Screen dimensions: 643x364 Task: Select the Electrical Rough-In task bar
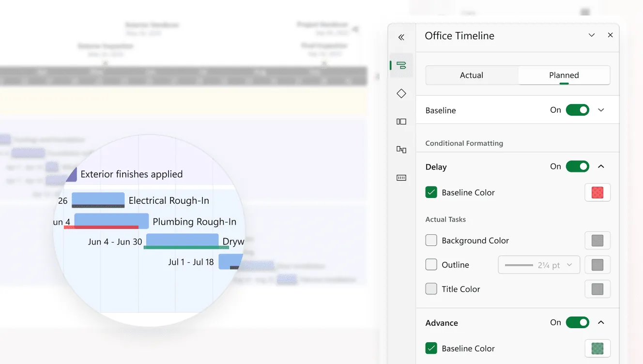[98, 199]
